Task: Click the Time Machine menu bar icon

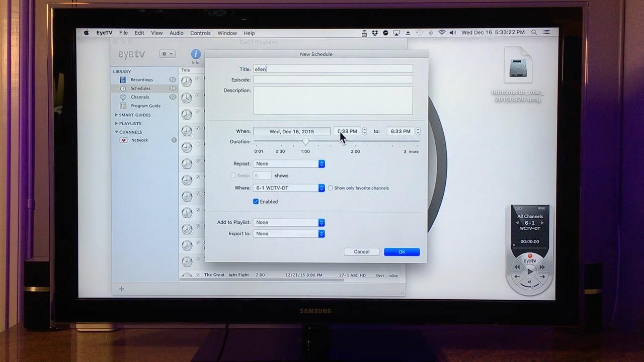Action: [419, 33]
